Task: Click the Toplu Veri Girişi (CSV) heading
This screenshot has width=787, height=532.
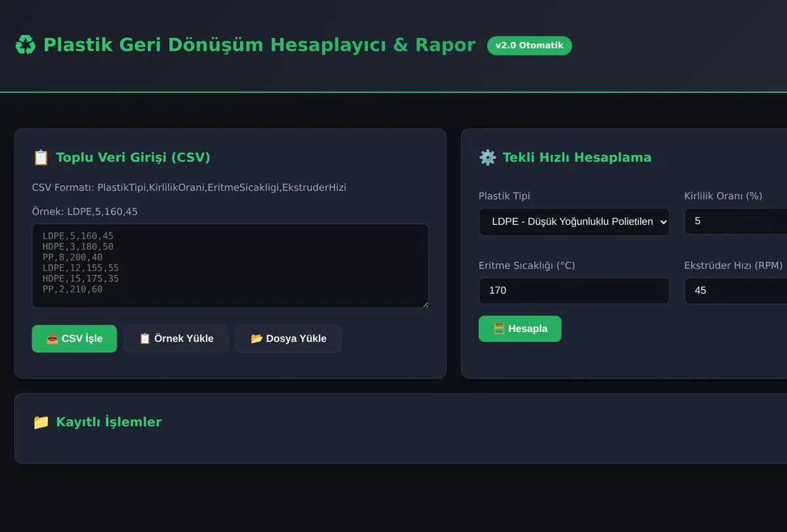Action: coord(133,157)
